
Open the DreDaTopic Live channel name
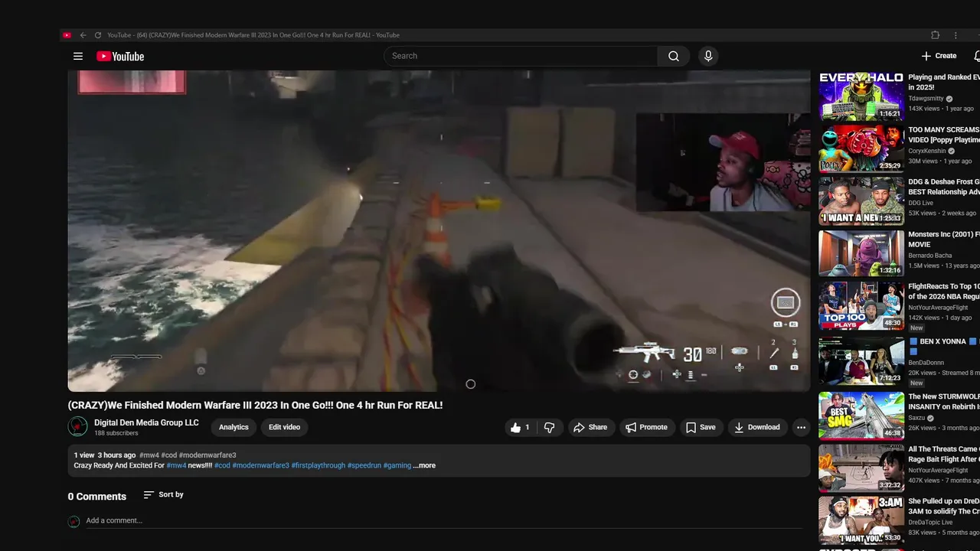coord(931,523)
